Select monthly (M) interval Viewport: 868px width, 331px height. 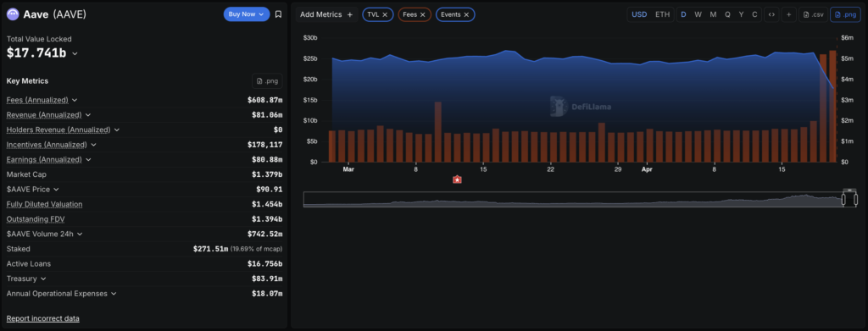coord(713,15)
